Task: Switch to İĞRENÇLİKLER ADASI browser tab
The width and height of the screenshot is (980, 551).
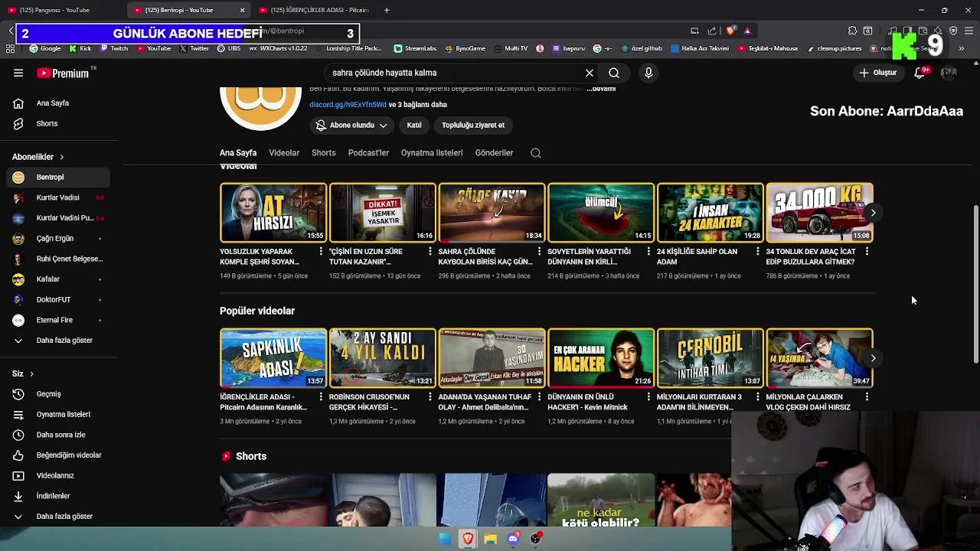Action: pyautogui.click(x=314, y=10)
